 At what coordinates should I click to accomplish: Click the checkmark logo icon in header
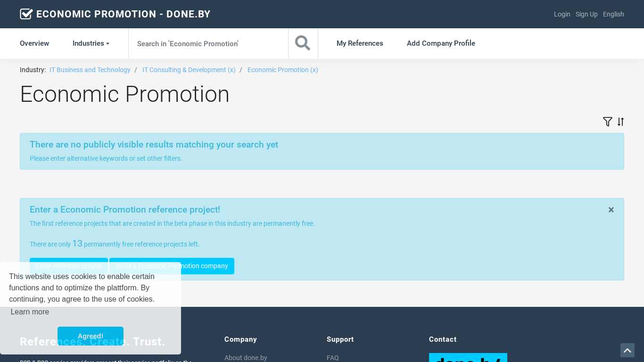click(x=26, y=14)
